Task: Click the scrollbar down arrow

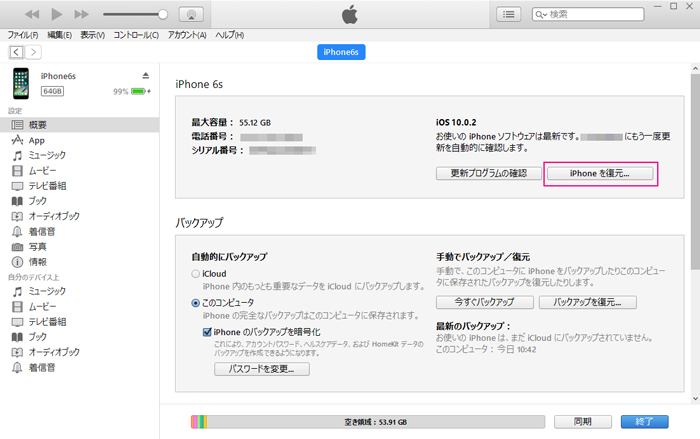Action: pos(696,398)
